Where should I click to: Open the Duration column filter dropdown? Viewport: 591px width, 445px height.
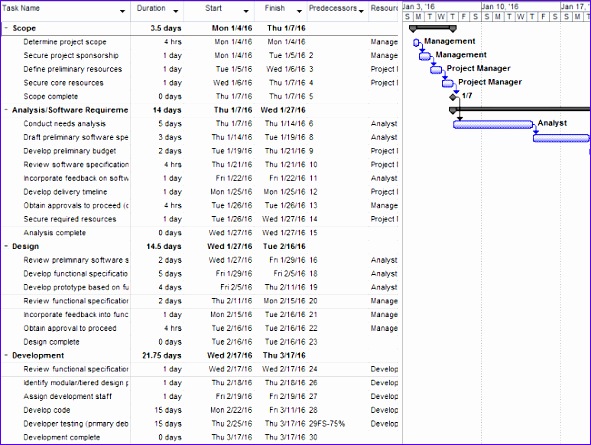click(176, 11)
